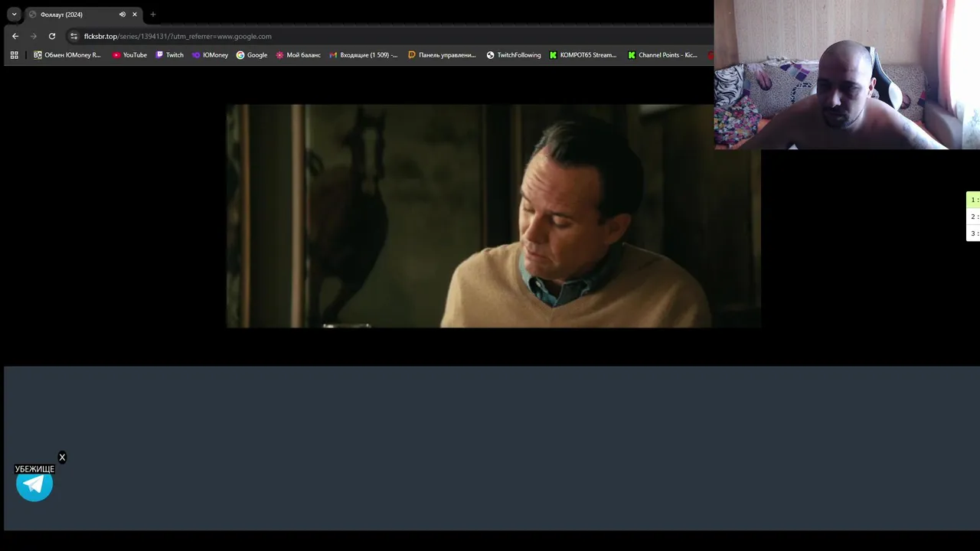
Task: Open the apps grid in bookmarks bar
Action: 14,55
